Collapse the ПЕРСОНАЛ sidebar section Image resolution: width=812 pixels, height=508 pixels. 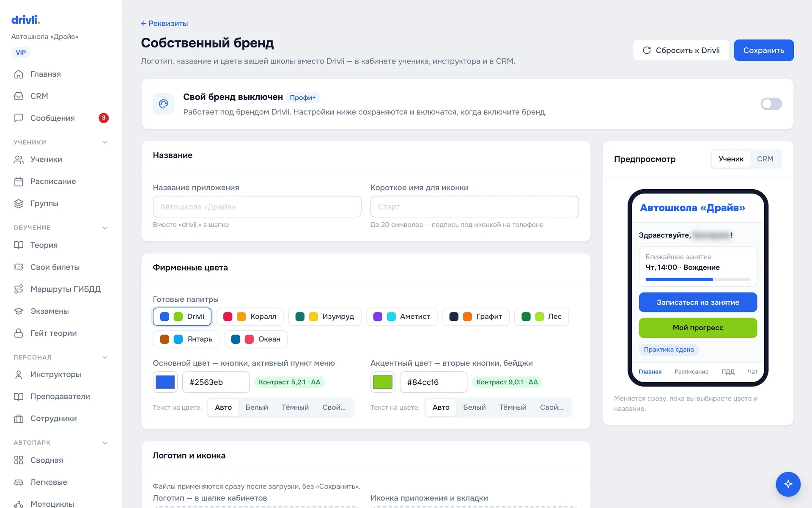pos(105,357)
